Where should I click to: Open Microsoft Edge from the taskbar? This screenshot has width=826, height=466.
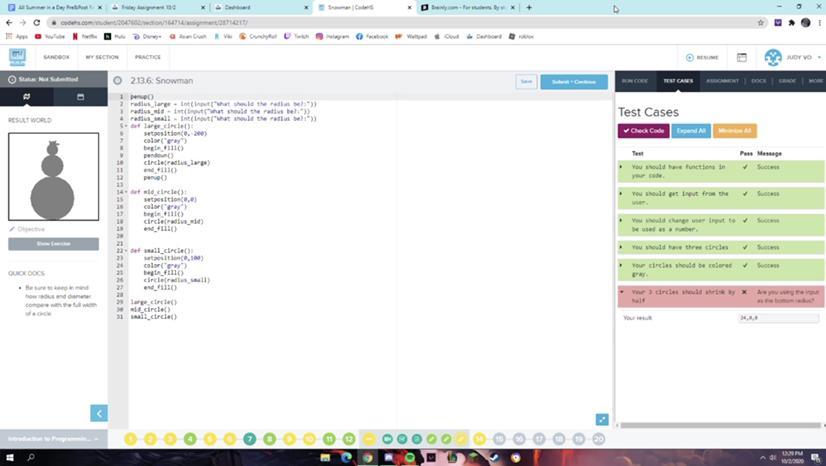(346, 458)
